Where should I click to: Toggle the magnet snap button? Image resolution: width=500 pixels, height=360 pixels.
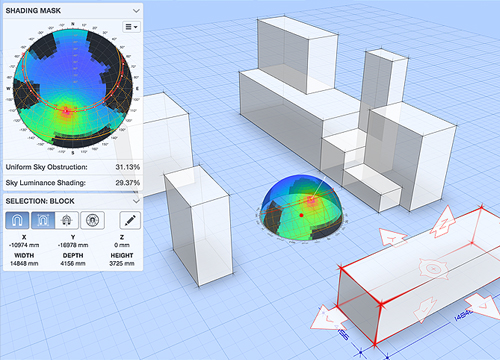tap(17, 220)
